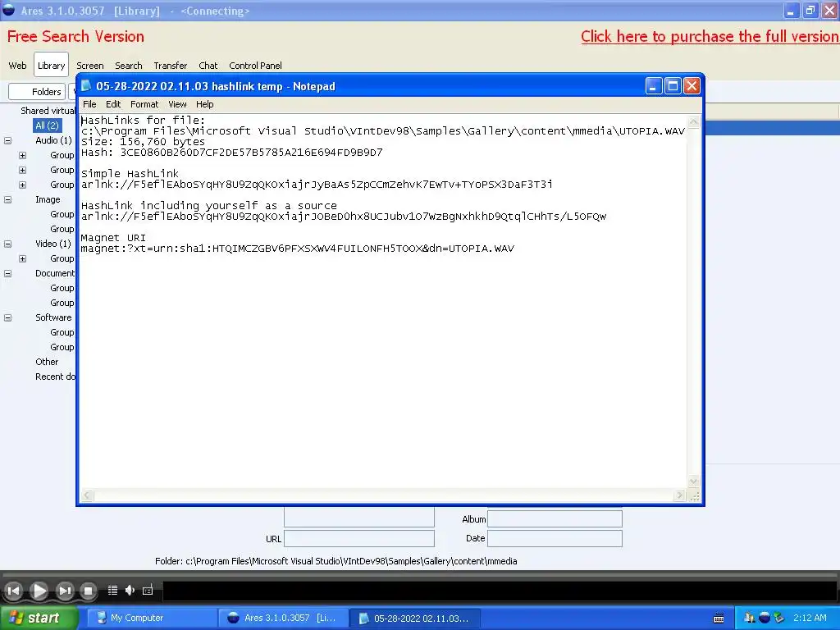The image size is (840, 630).
Task: Collapse the Video (1) tree node
Action: pyautogui.click(x=7, y=244)
